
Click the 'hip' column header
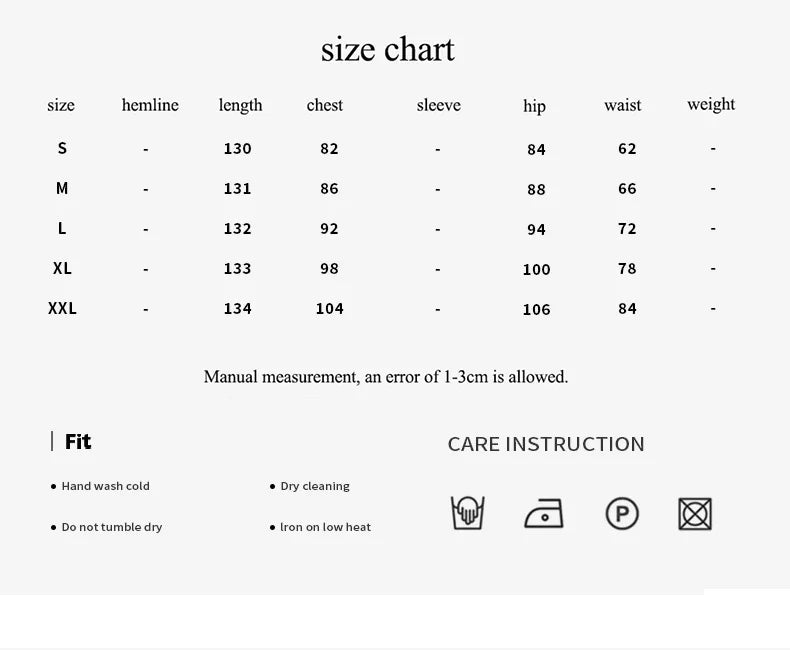click(x=535, y=106)
